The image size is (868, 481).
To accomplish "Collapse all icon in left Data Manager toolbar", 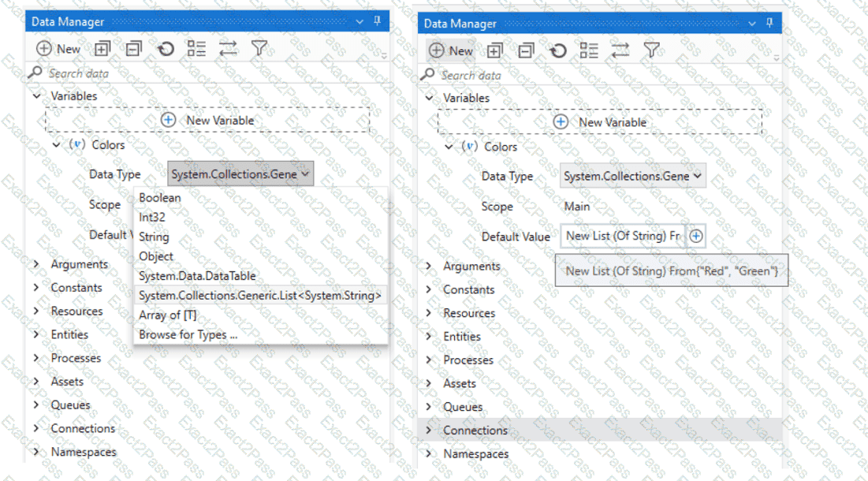I will coord(133,49).
